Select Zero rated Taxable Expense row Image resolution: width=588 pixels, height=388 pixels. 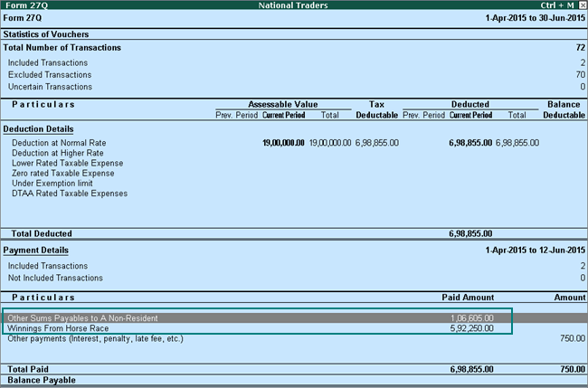(x=294, y=173)
